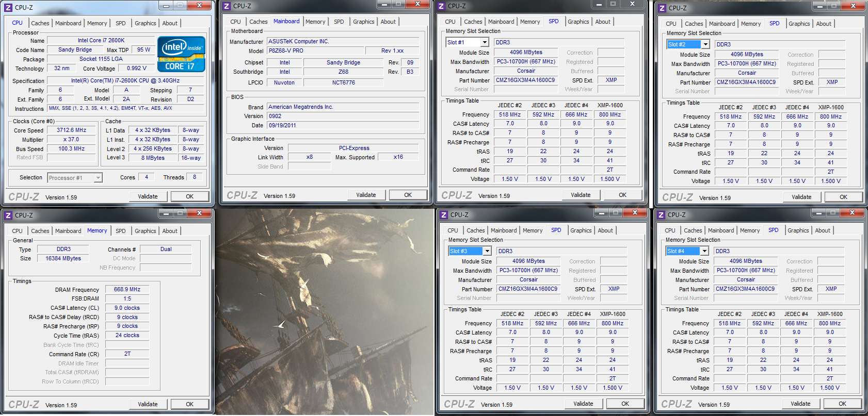868x416 pixels.
Task: Click the Intel Core i7 logo badge
Action: (x=181, y=54)
